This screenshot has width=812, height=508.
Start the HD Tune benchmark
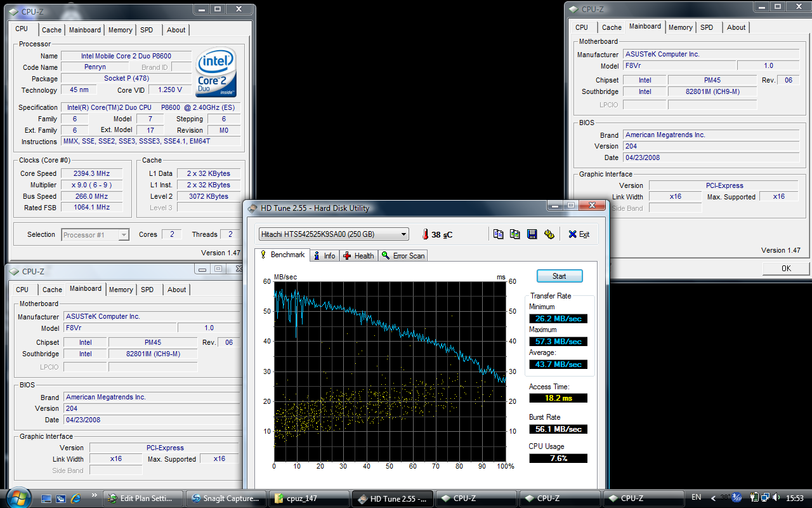click(560, 276)
